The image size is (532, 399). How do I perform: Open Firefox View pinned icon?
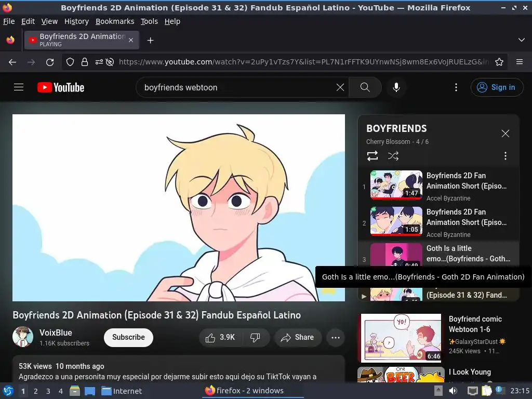pos(10,40)
